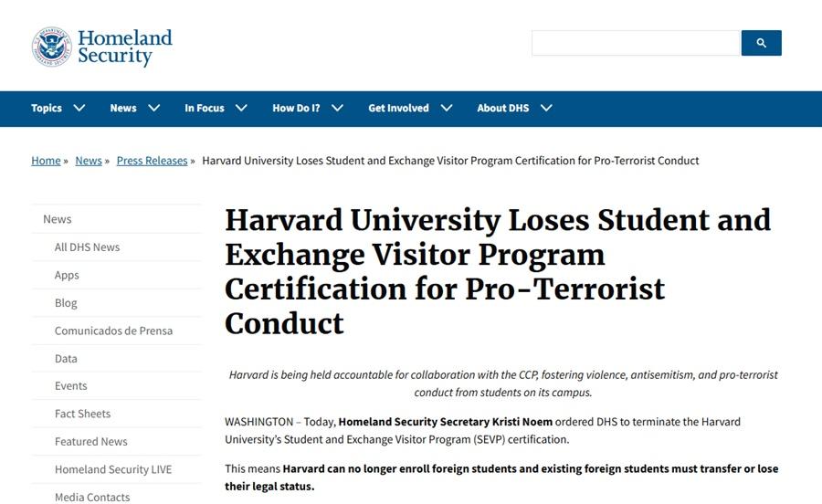Click the Homeland Security wordmark text

(x=124, y=47)
